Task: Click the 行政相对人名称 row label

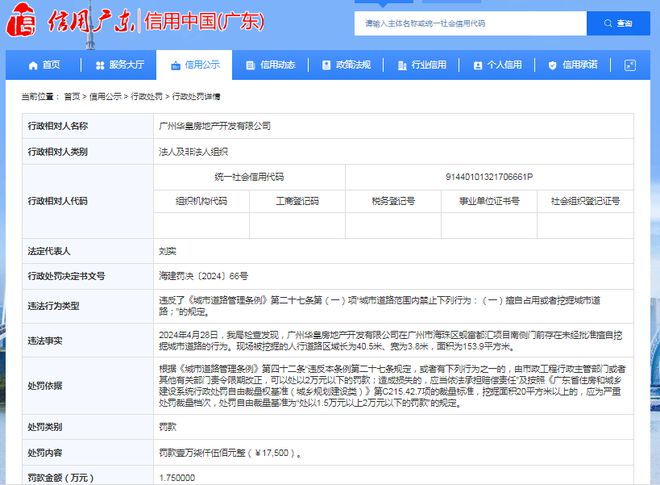Action: click(58, 126)
